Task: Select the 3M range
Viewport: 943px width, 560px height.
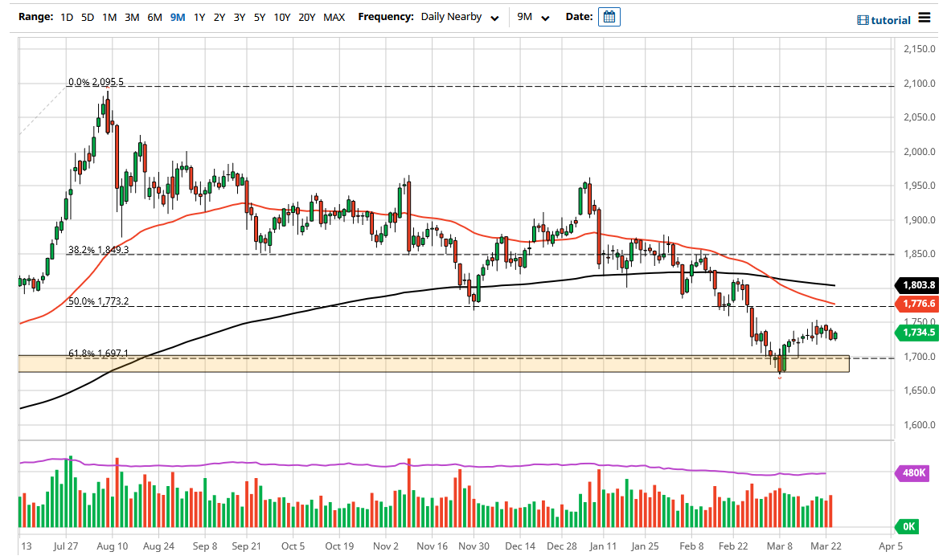Action: pos(132,18)
